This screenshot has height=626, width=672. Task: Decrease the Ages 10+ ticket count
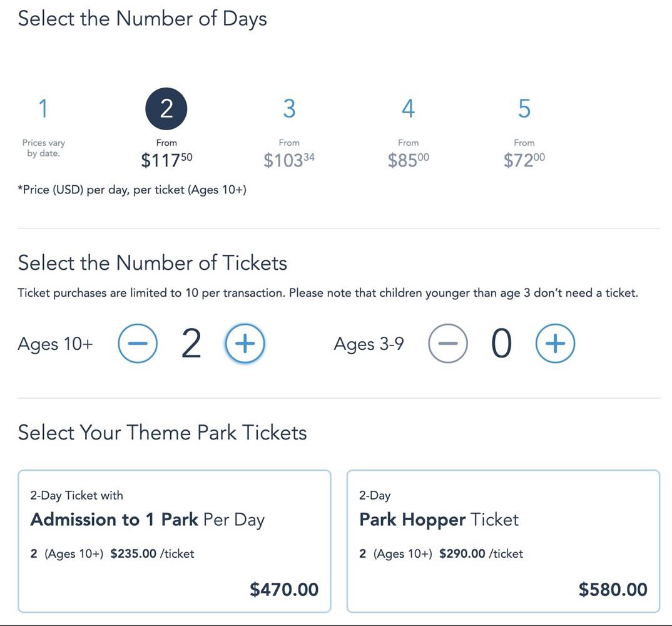pyautogui.click(x=138, y=343)
